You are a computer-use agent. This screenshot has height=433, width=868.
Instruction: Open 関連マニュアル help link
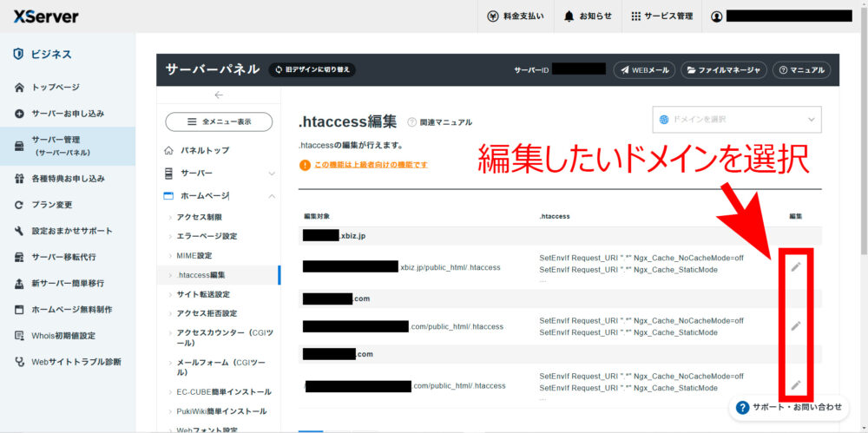440,122
